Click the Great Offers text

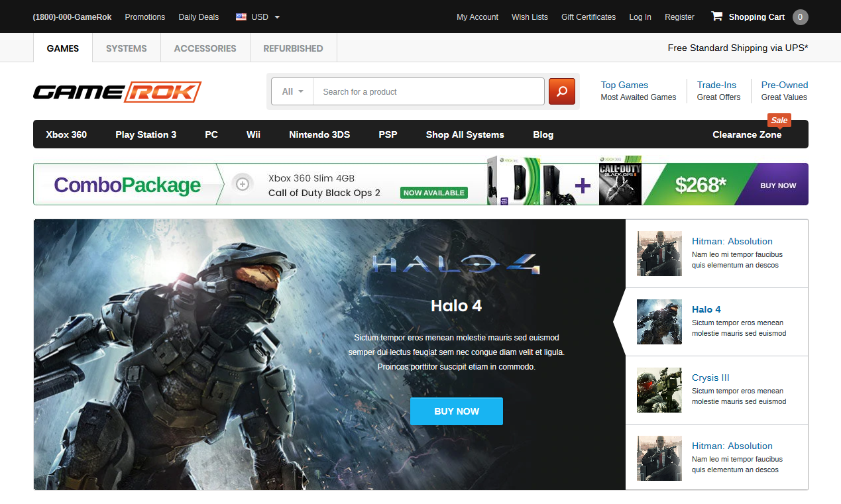tap(718, 97)
